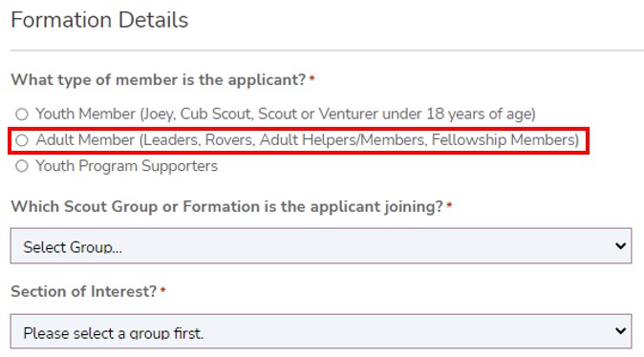Image resolution: width=644 pixels, height=357 pixels.
Task: Pick the Youth Program Supporters radio option
Action: [x=22, y=166]
